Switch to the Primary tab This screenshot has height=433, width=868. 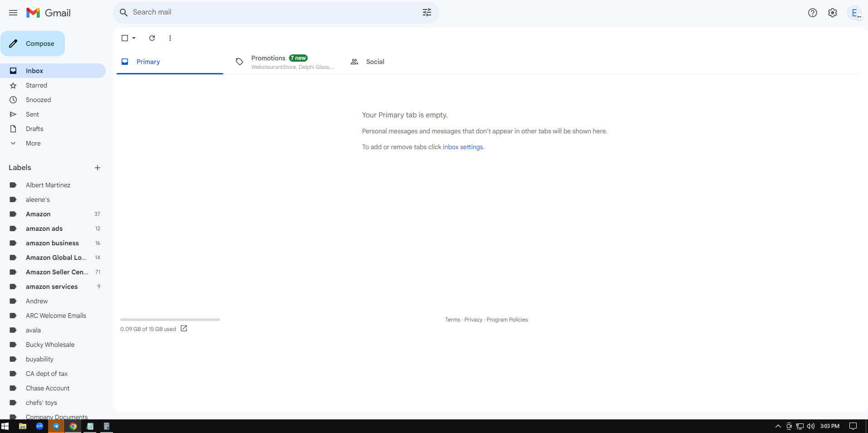coord(170,62)
